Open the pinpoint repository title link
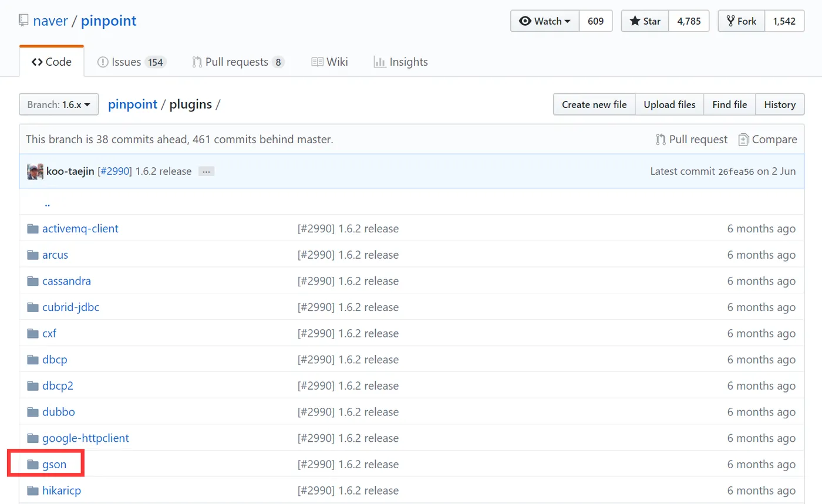Viewport: 822px width, 504px height. (x=109, y=21)
